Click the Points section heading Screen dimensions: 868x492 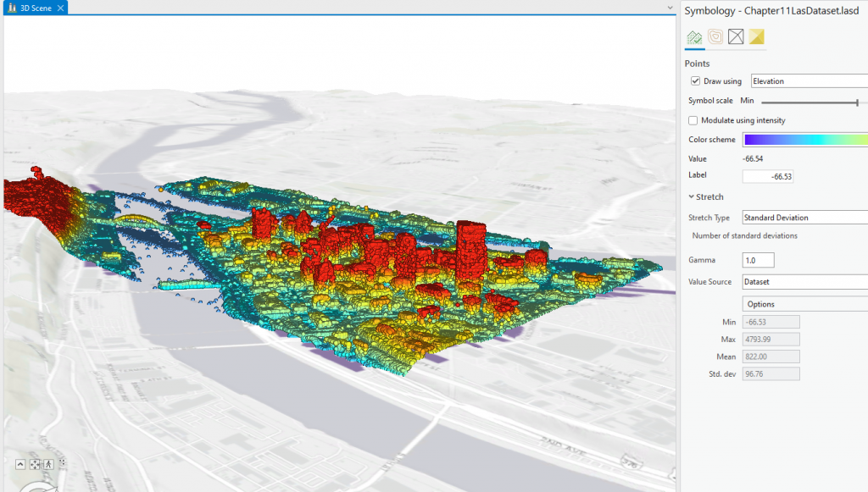click(697, 64)
